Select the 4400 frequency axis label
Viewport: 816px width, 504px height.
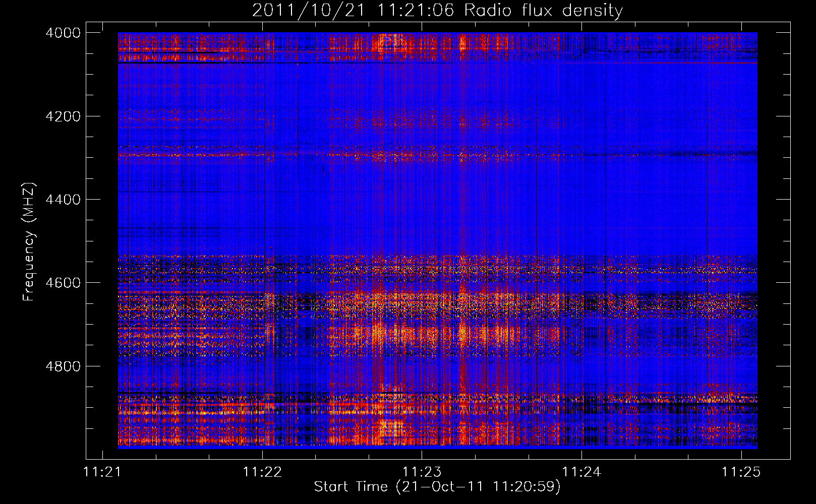(x=63, y=200)
